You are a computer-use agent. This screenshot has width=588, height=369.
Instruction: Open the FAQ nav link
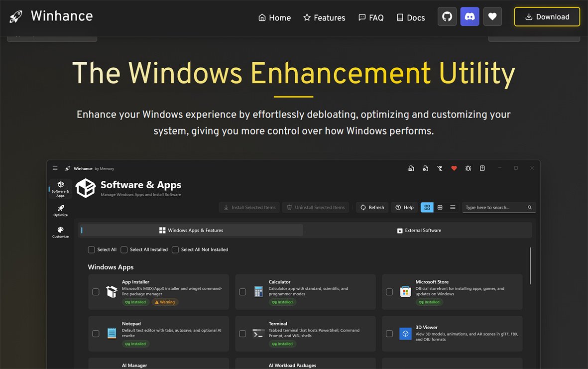(371, 17)
